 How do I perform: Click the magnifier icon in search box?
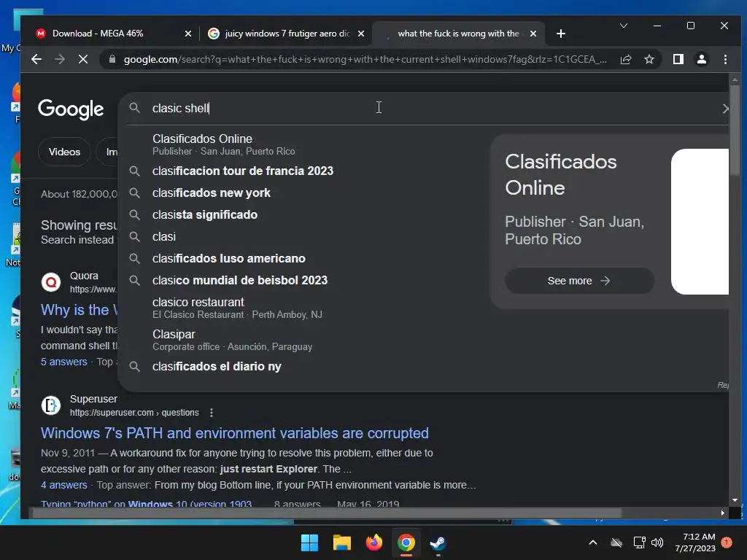135,108
